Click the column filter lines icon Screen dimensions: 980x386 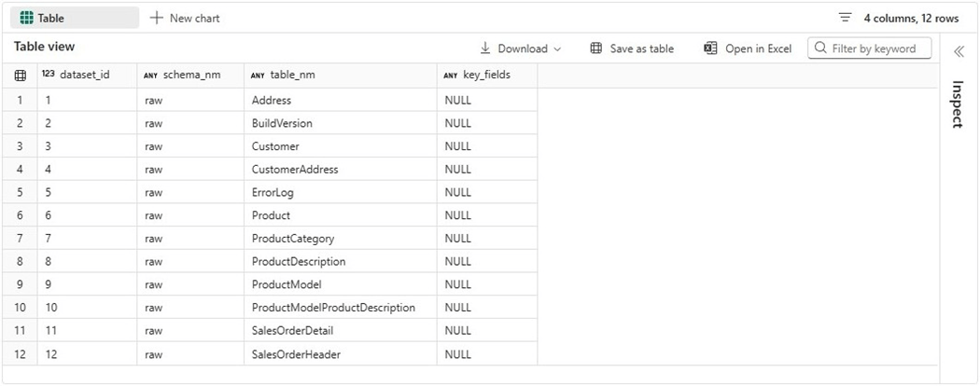(846, 18)
